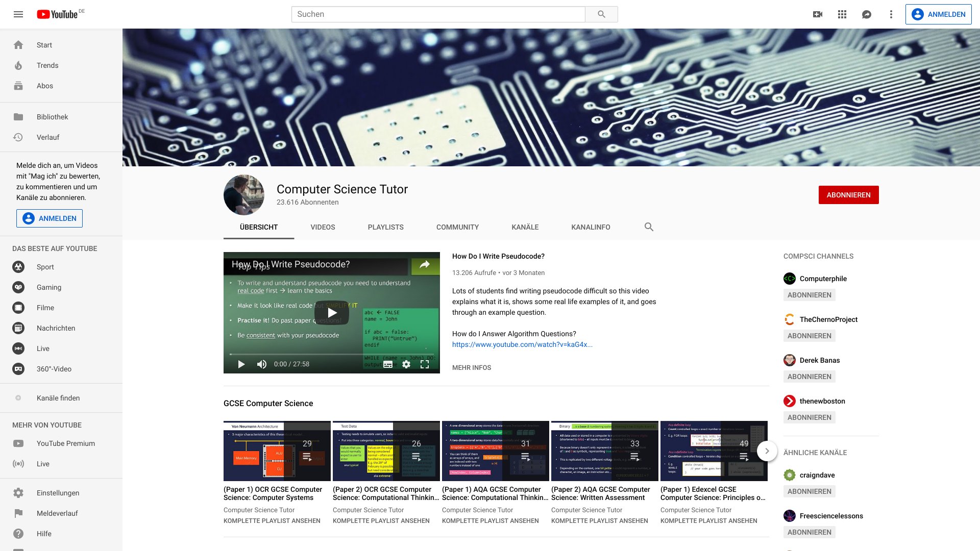Click Kanäle finden in sidebar
The image size is (980, 551).
[61, 398]
